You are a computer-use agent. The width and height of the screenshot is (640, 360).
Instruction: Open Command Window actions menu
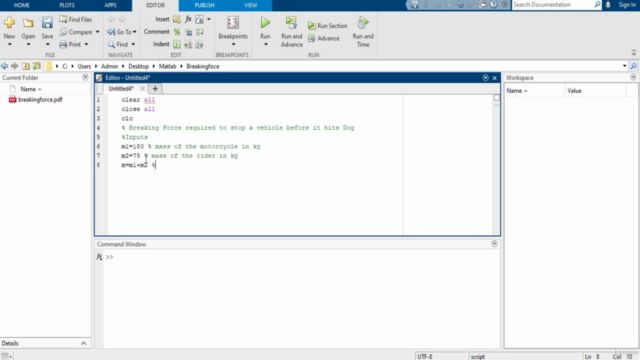tap(494, 244)
